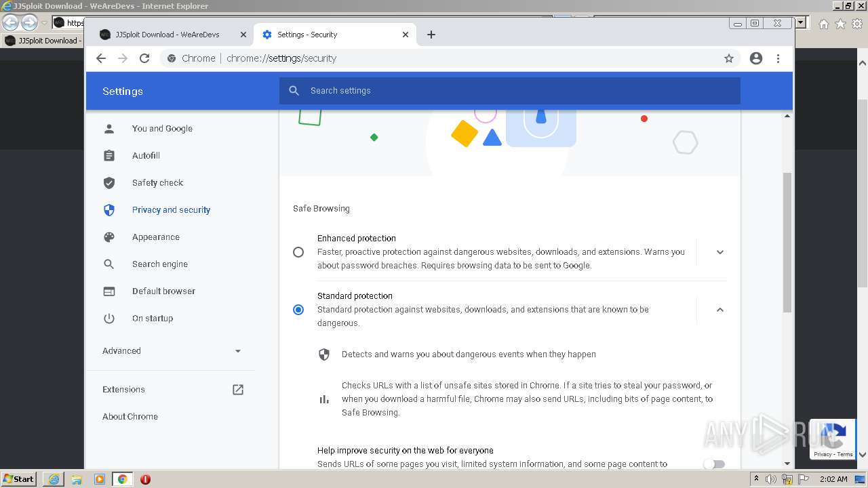Close the Settings - Security tab
This screenshot has height=488, width=868.
point(406,35)
